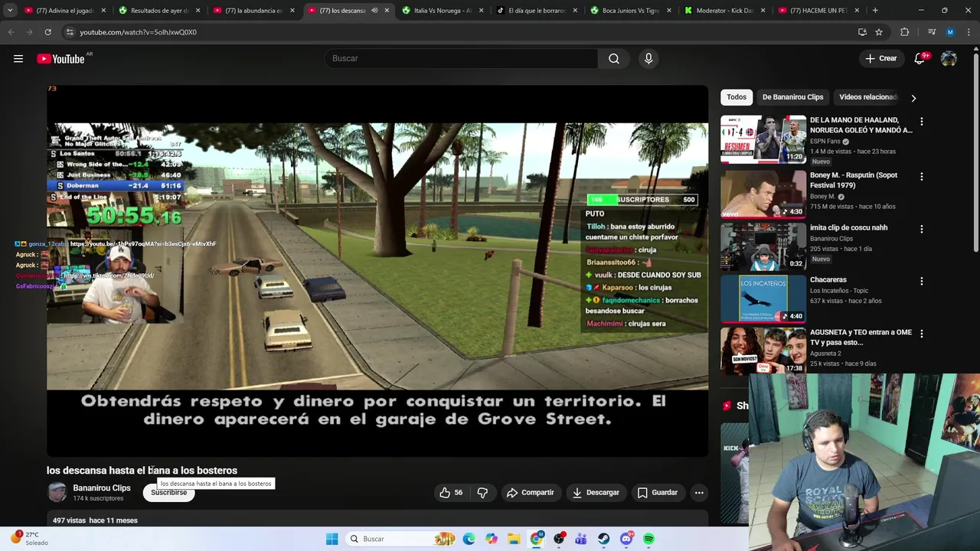Open Chrome media controls icon
Screen dimensions: 980x551
(x=932, y=32)
